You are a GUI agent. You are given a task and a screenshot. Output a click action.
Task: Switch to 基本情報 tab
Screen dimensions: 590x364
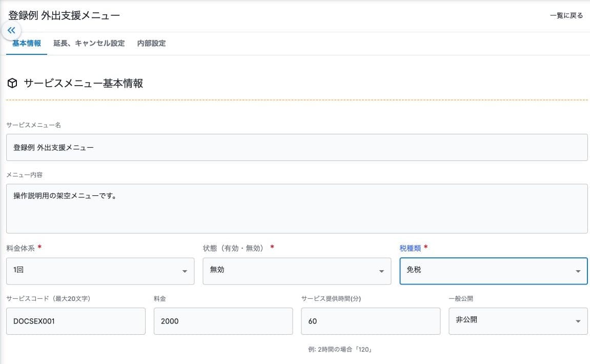[x=26, y=43]
